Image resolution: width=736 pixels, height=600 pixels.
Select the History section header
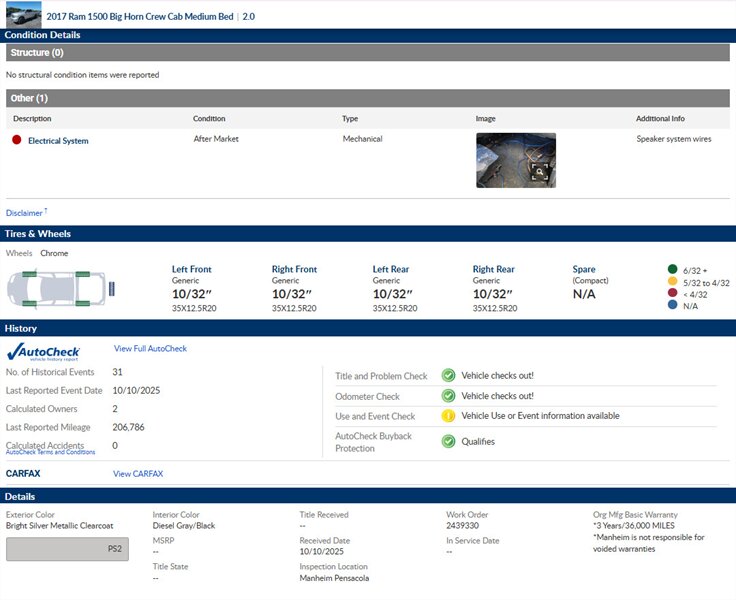click(367, 328)
